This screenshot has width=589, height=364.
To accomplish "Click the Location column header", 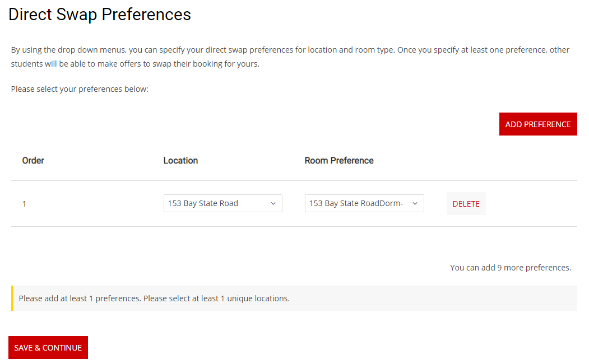I will 180,161.
